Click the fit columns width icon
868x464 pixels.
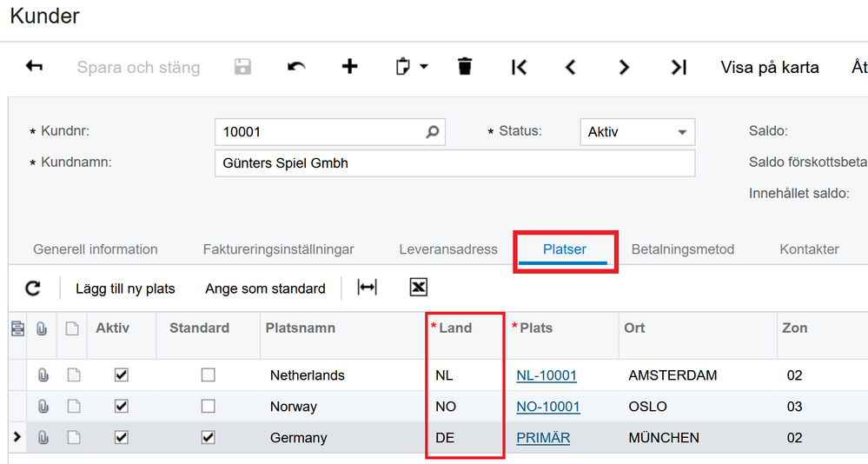point(368,288)
